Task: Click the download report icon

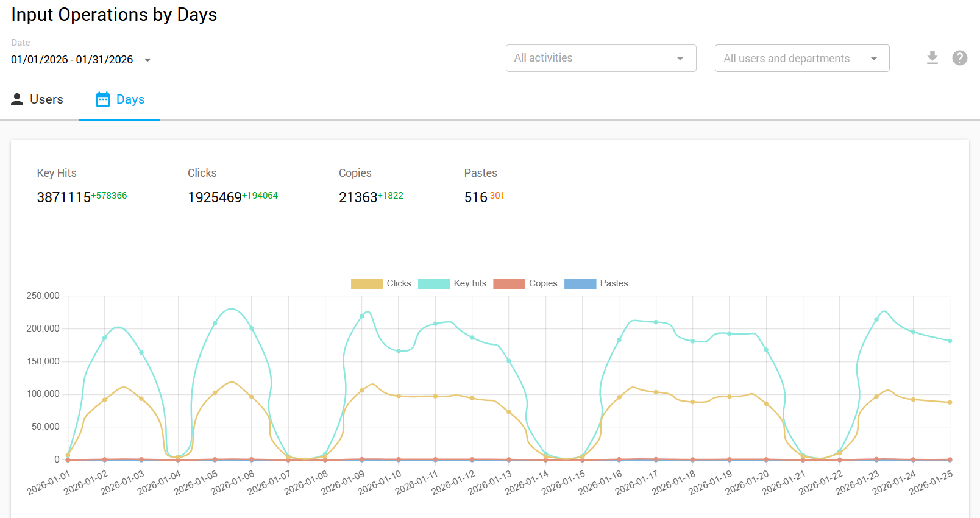Action: coord(932,58)
